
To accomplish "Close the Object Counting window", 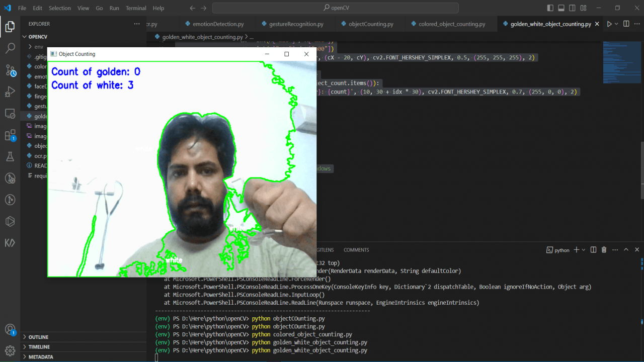I will tap(306, 54).
